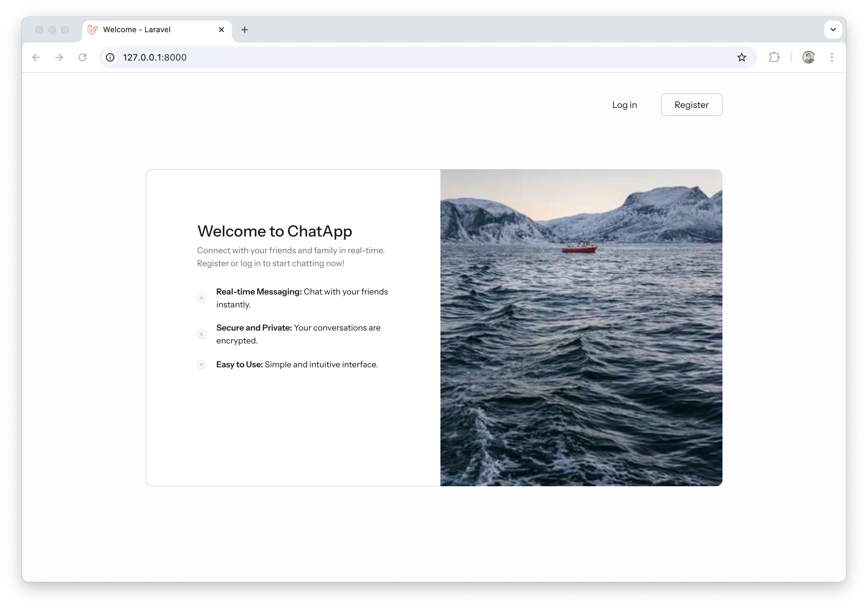Image resolution: width=868 pixels, height=609 pixels.
Task: Close the Welcome - Laravel tab
Action: pyautogui.click(x=222, y=30)
